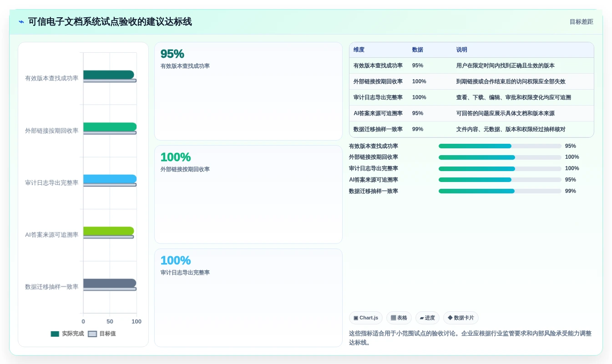
Task: Click the AI答案来源可追溯率 progress bar
Action: click(x=500, y=180)
